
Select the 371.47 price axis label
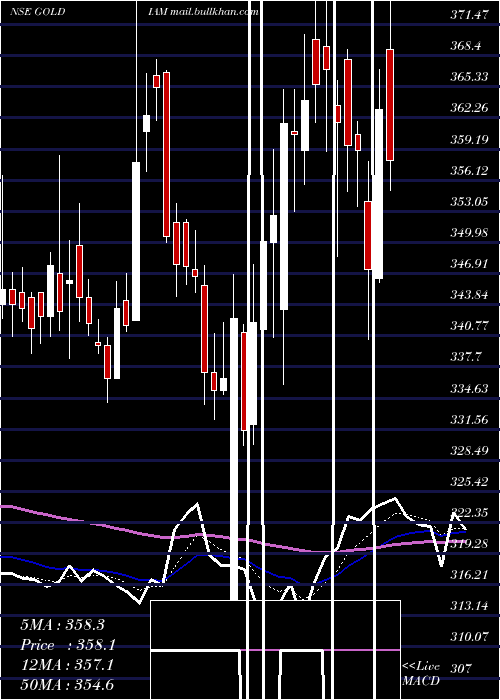point(469,15)
